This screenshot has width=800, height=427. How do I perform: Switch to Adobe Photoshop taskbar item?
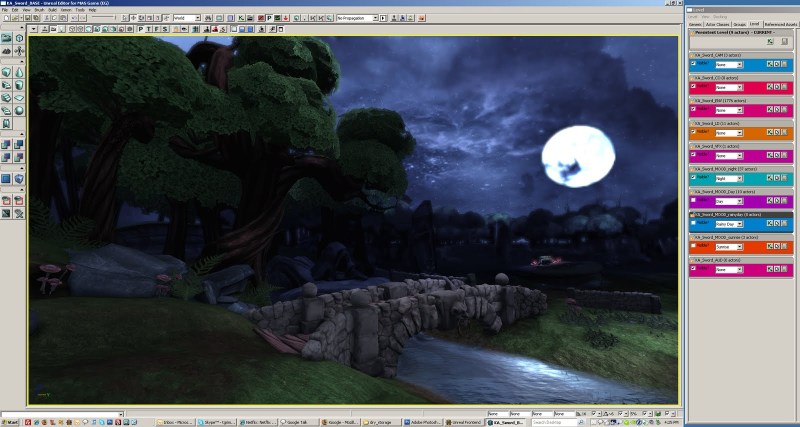coord(423,422)
